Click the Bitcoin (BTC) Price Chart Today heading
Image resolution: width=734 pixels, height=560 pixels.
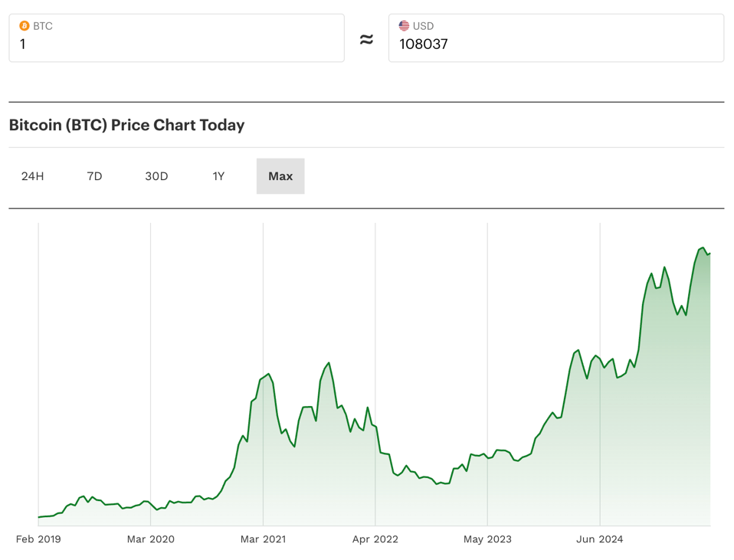126,125
